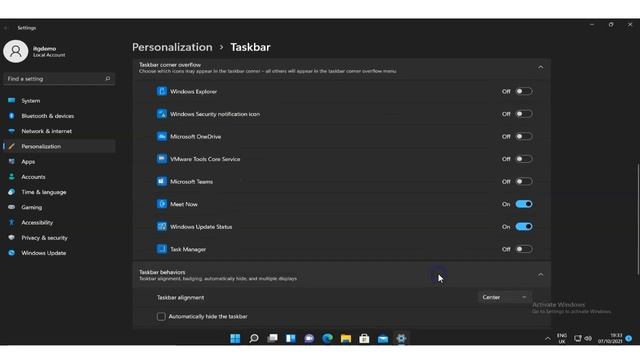Click the Taskbar breadcrumb heading
Viewport: 640px width, 360px height.
click(250, 47)
